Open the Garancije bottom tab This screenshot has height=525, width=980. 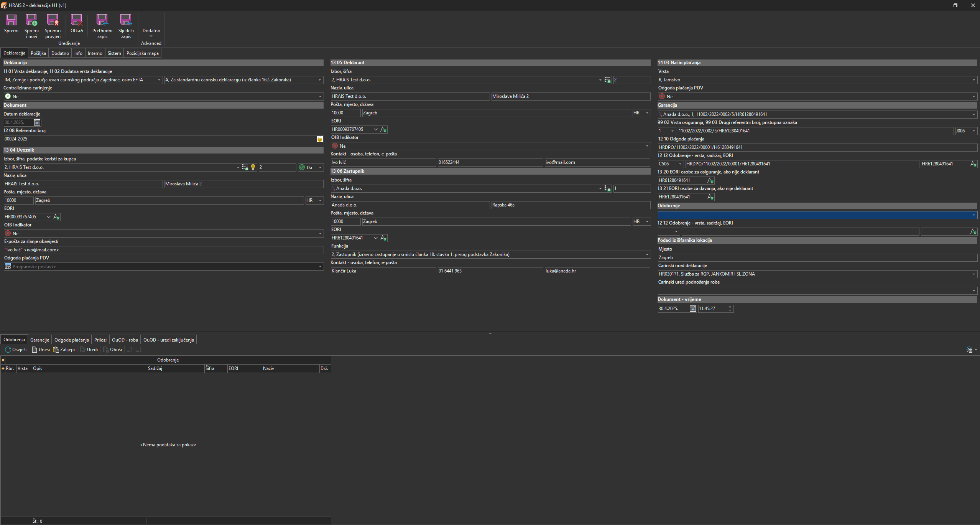[39, 340]
